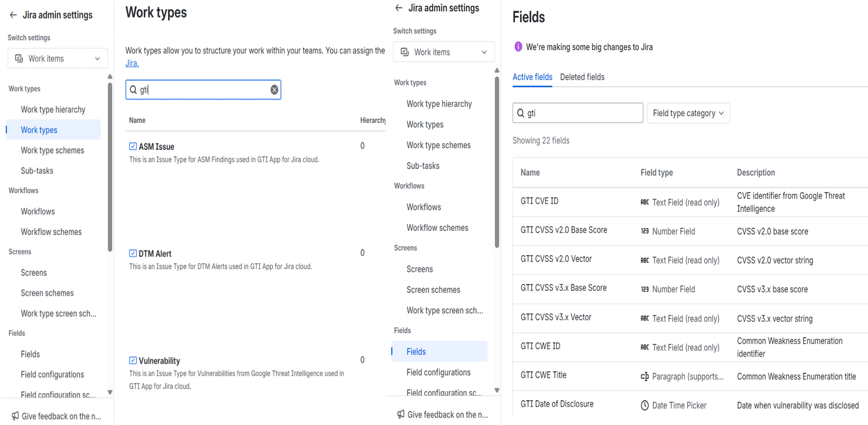This screenshot has width=868, height=425.
Task: Click the paragraph icon next to GTI CWE Title
Action: tap(645, 376)
